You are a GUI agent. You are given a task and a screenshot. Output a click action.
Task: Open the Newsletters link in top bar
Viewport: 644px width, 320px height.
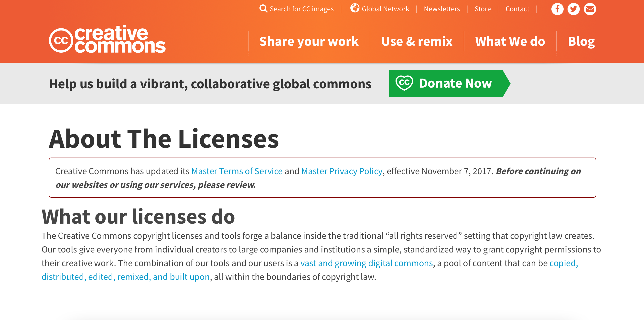(441, 9)
